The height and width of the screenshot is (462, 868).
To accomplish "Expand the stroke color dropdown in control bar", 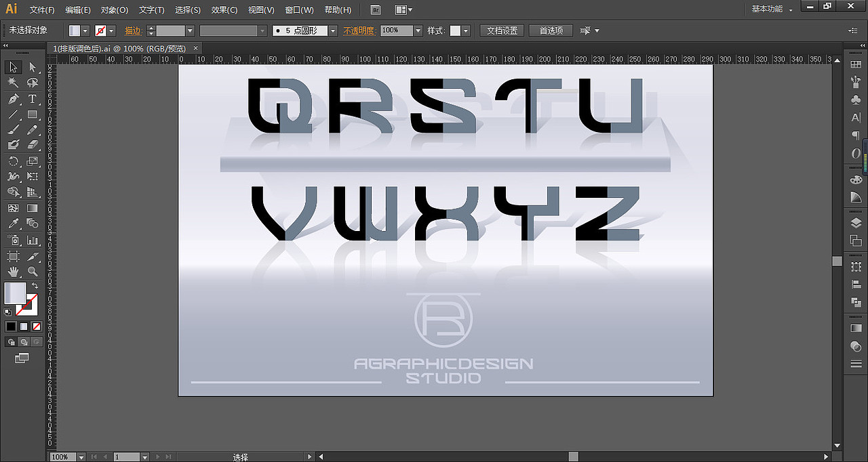I will [112, 30].
